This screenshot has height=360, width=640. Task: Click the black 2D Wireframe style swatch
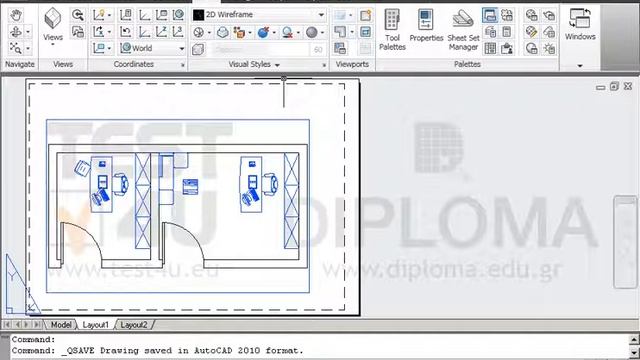(198, 15)
